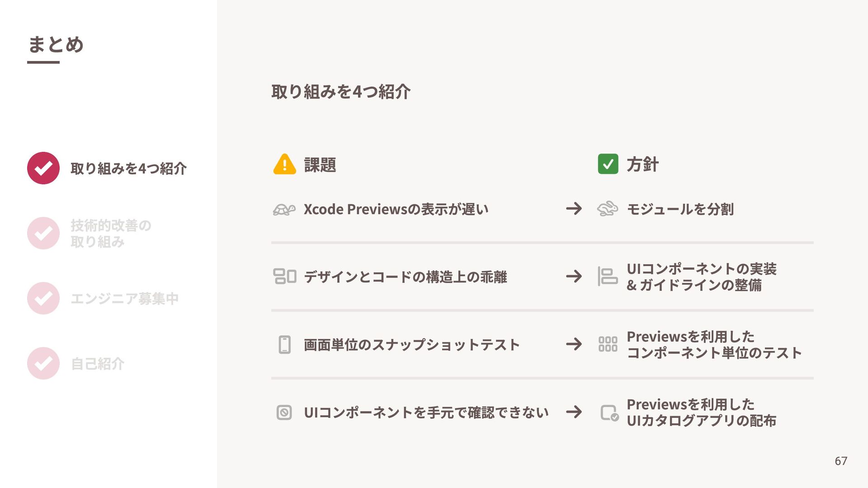Click the arrow after Xcode Previewsの表示が遅い
Screen dimensions: 868x488
574,208
